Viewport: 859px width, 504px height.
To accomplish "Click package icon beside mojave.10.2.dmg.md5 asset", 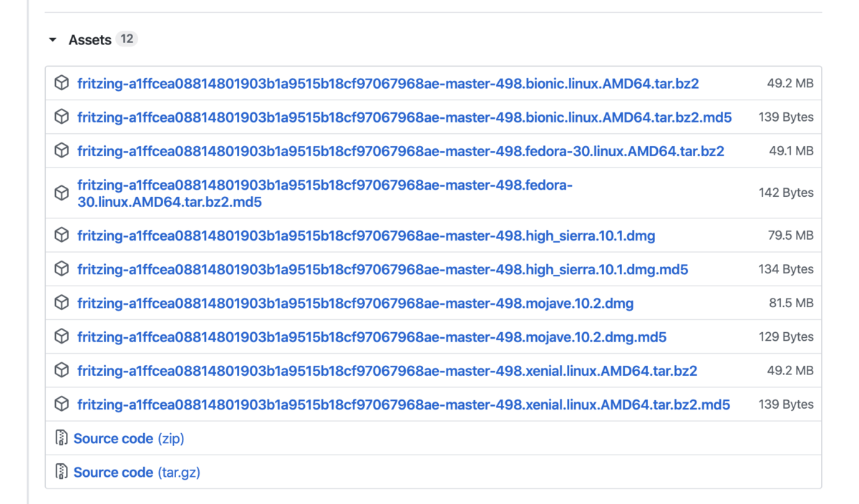I will click(x=62, y=336).
